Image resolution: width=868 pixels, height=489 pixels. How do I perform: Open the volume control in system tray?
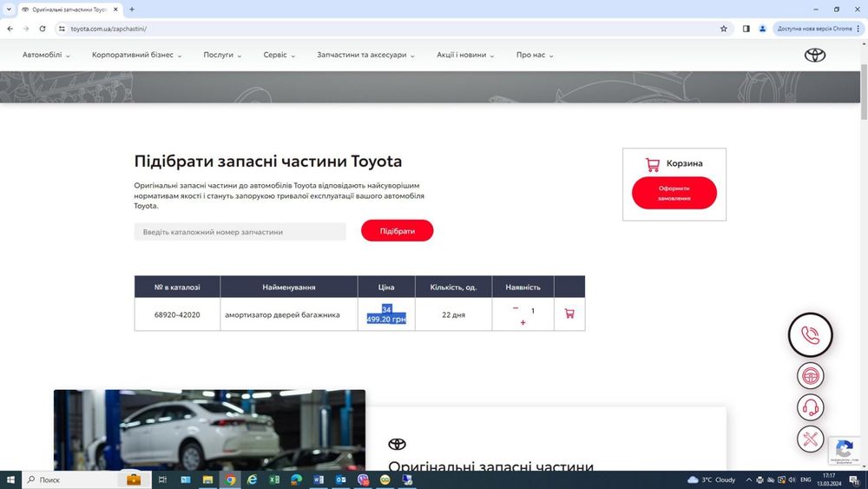(792, 479)
